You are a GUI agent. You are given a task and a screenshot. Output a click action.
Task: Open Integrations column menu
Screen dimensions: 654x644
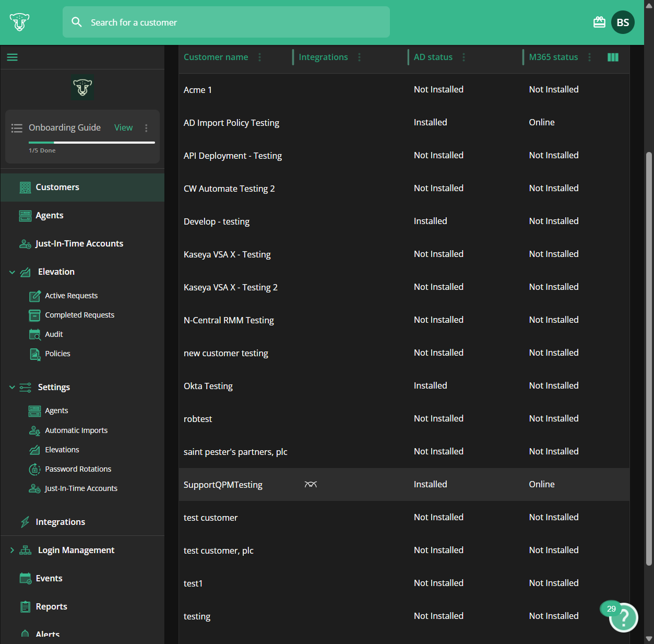pos(359,57)
